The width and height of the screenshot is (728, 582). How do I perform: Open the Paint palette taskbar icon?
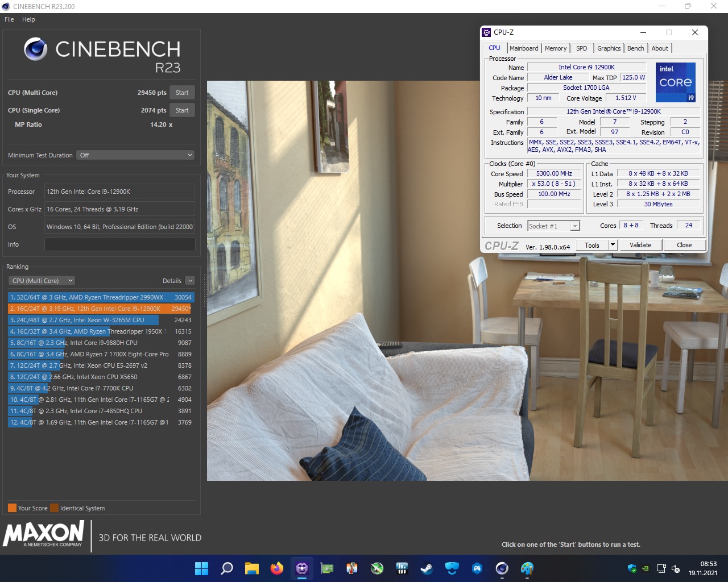[527, 568]
